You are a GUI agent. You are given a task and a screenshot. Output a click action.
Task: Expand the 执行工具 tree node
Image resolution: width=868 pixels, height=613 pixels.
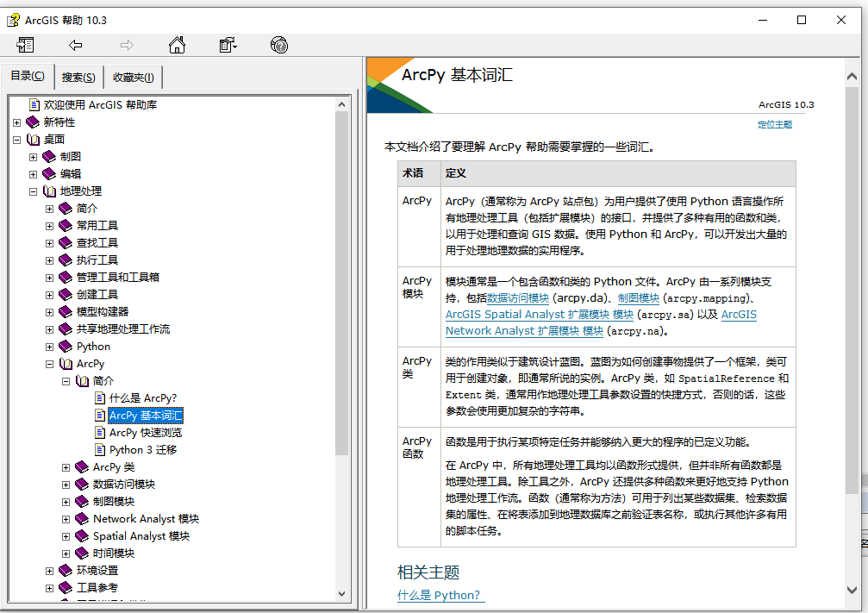click(x=49, y=260)
